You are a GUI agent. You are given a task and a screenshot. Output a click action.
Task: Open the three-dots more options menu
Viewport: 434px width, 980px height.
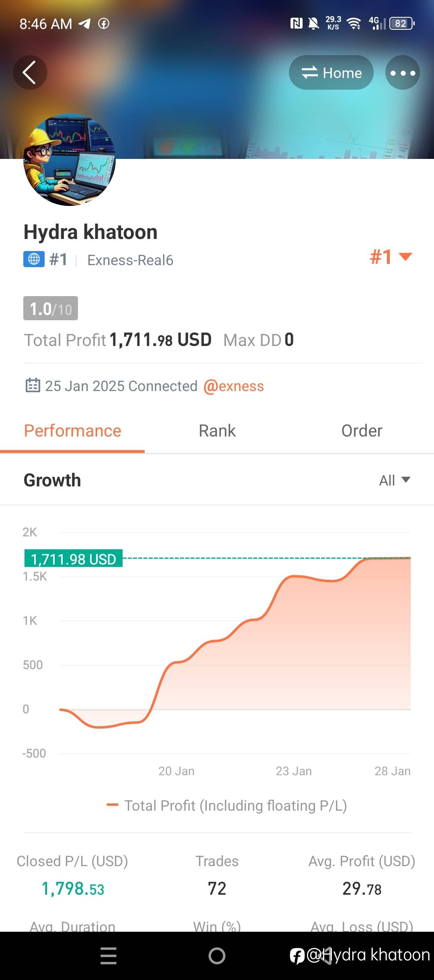(402, 73)
